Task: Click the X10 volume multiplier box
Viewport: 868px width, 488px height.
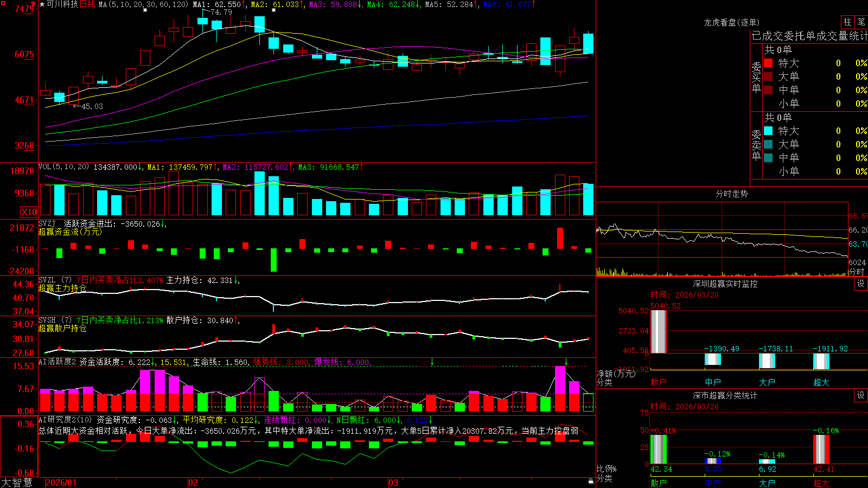Action: (x=29, y=212)
